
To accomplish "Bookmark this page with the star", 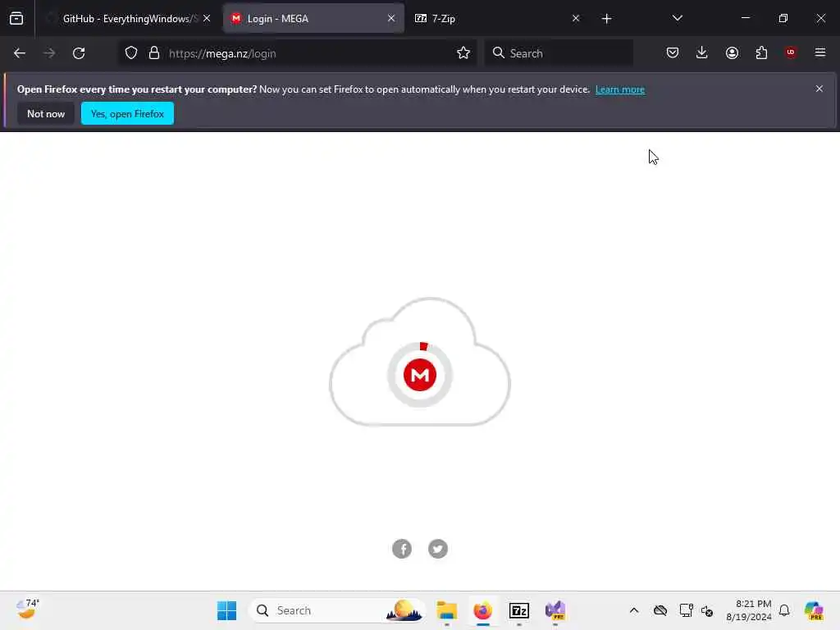I will (x=463, y=53).
